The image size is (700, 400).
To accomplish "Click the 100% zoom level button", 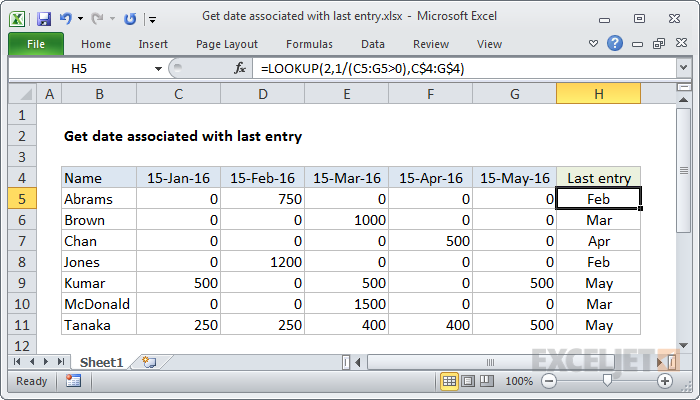I will [x=519, y=381].
